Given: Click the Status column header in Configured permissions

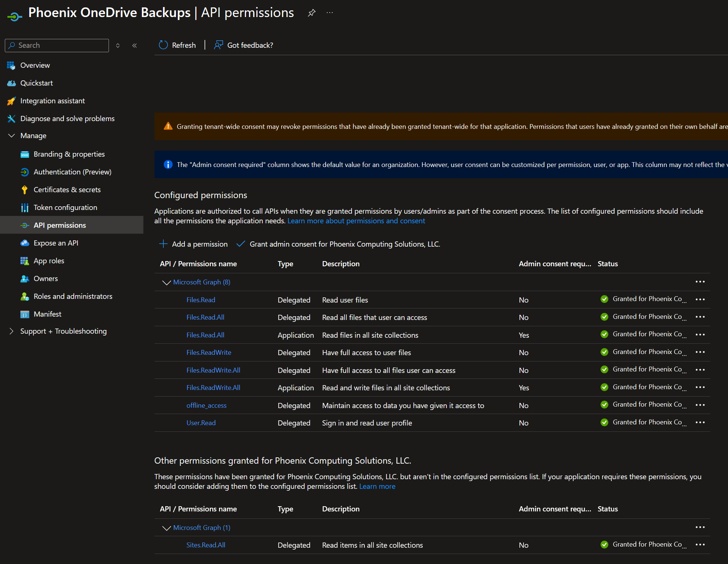Looking at the screenshot, I should (608, 264).
